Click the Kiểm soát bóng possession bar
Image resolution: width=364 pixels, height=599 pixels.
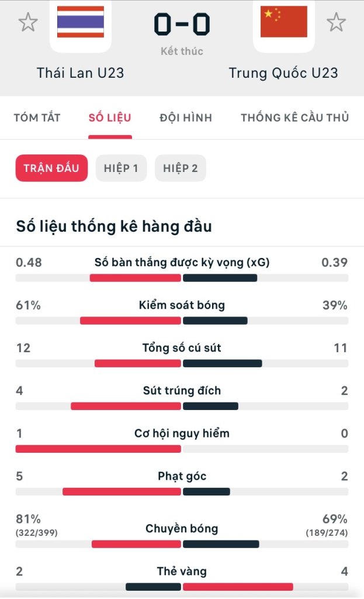coord(182,321)
